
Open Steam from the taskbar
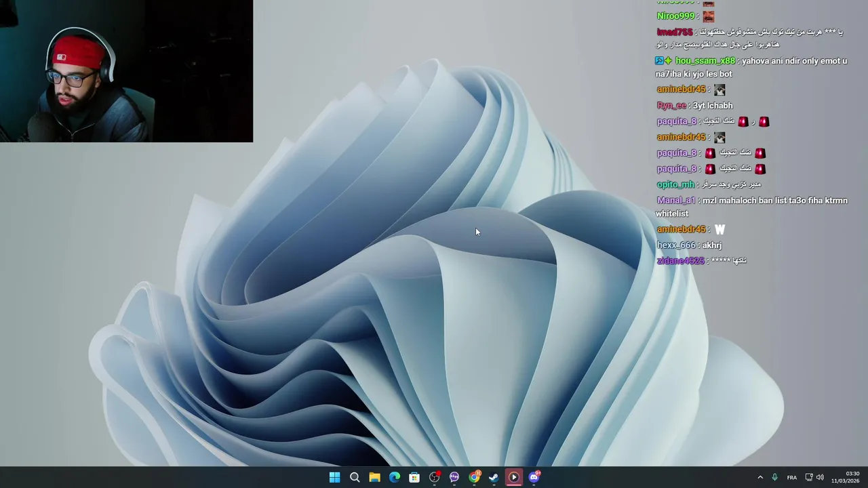point(494,477)
